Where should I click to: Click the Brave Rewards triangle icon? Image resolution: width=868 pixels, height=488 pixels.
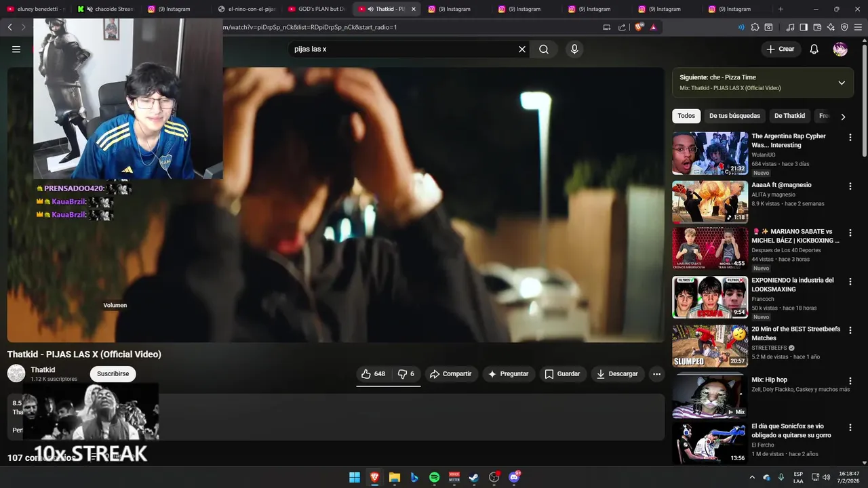(x=654, y=27)
